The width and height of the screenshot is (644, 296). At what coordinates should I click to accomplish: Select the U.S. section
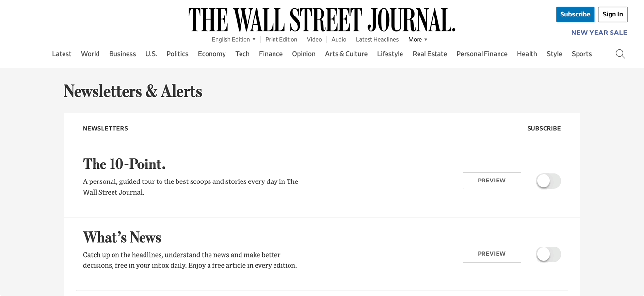(x=151, y=54)
